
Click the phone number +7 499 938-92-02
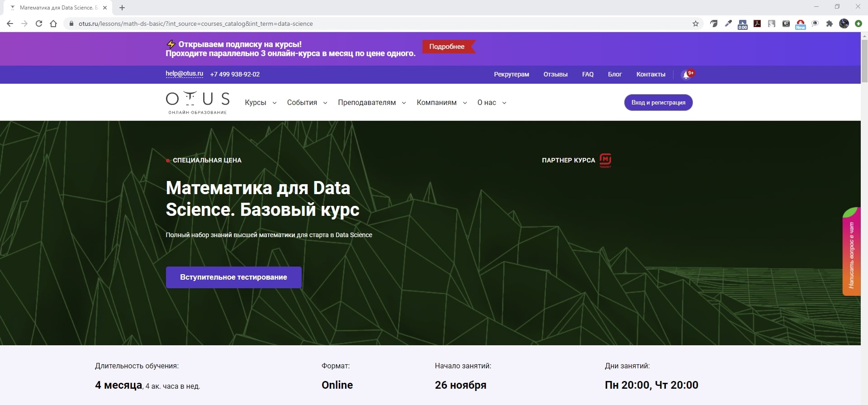[x=235, y=74]
